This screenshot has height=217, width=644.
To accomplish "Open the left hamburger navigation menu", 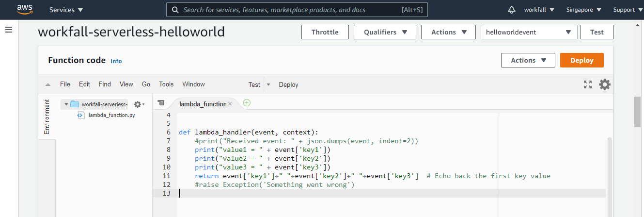I will click(8, 30).
